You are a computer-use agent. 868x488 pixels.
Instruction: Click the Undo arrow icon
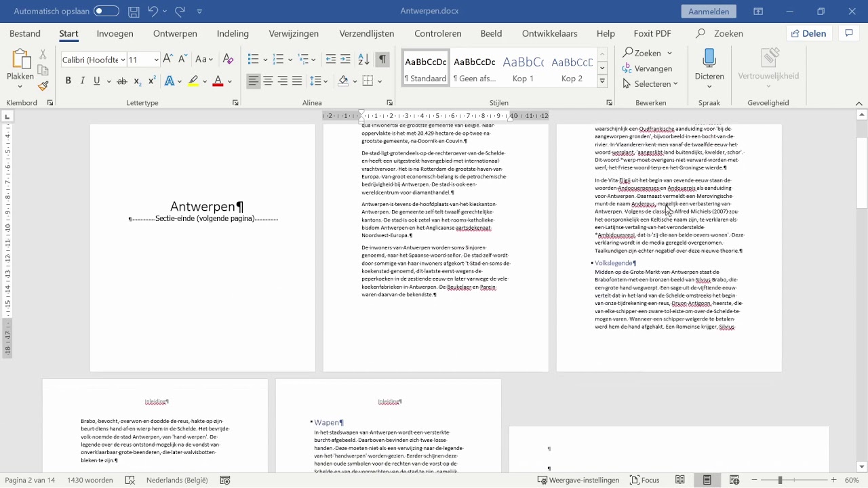[153, 12]
